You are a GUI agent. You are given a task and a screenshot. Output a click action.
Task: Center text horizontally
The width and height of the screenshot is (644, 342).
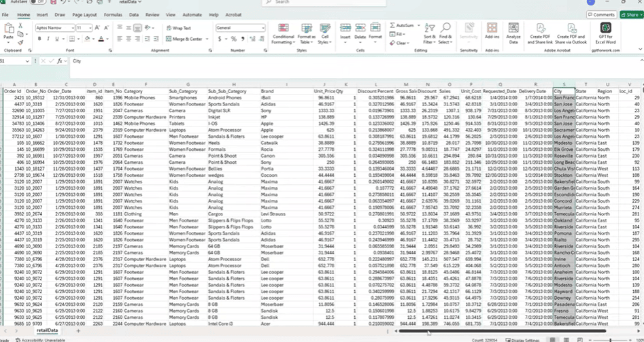click(129, 39)
